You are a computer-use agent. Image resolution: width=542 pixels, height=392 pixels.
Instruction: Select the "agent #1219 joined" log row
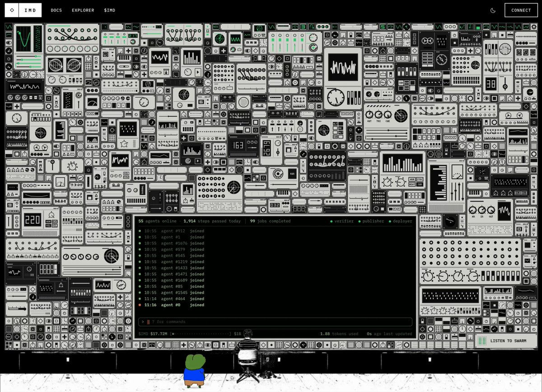171,262
